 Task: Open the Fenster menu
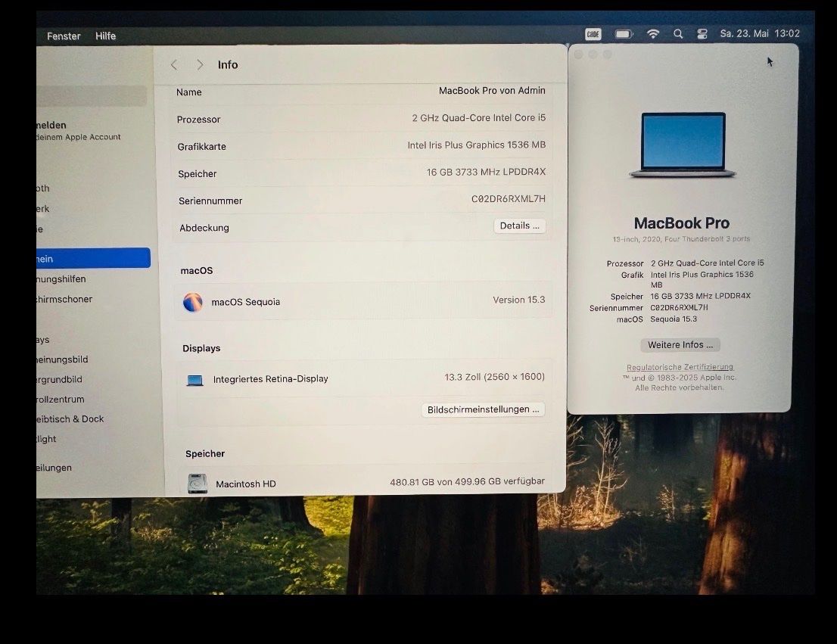tap(64, 36)
